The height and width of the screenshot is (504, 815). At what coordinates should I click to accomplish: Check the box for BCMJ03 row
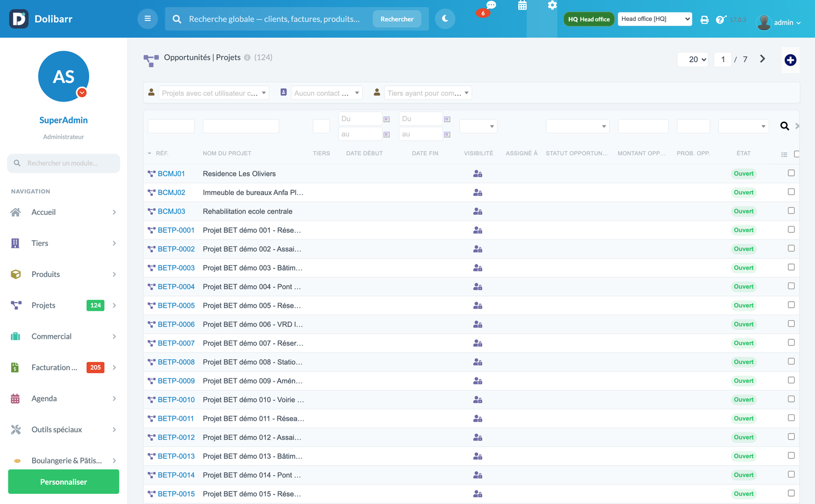(x=791, y=211)
